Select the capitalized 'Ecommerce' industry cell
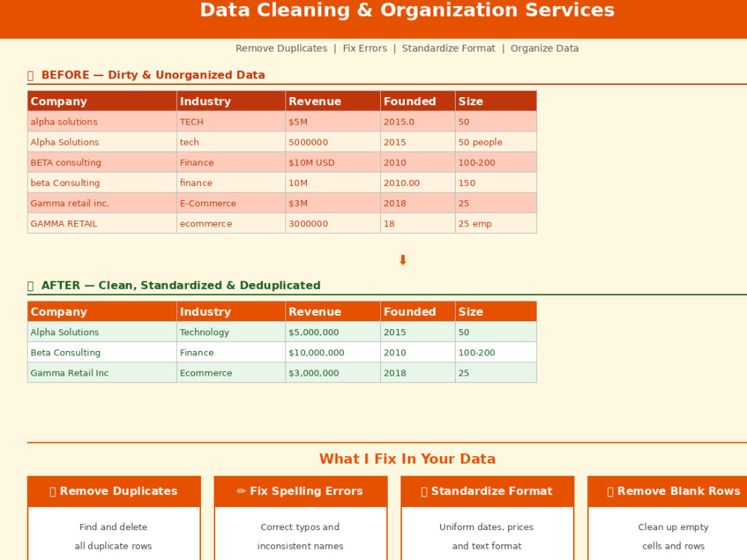 pos(231,373)
